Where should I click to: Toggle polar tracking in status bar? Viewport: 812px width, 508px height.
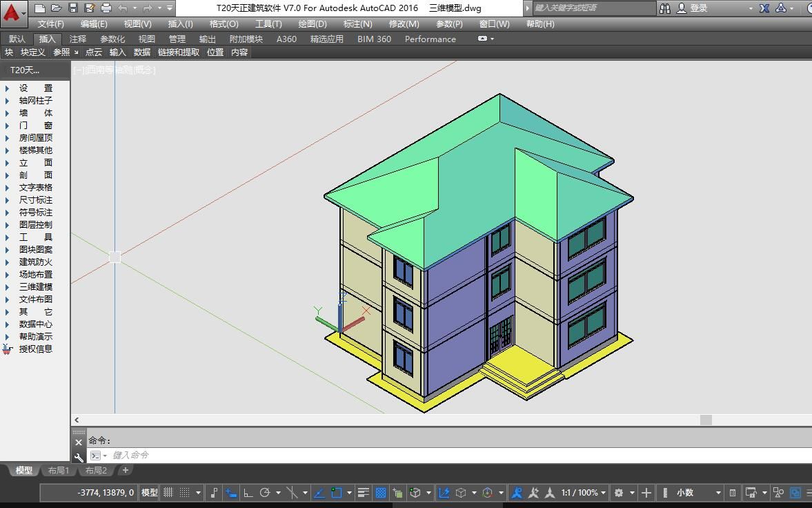[x=265, y=493]
